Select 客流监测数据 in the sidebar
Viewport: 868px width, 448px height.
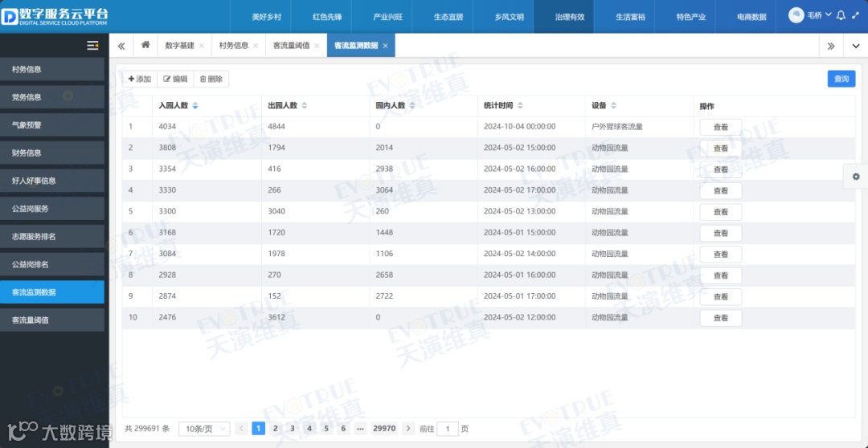pyautogui.click(x=52, y=292)
